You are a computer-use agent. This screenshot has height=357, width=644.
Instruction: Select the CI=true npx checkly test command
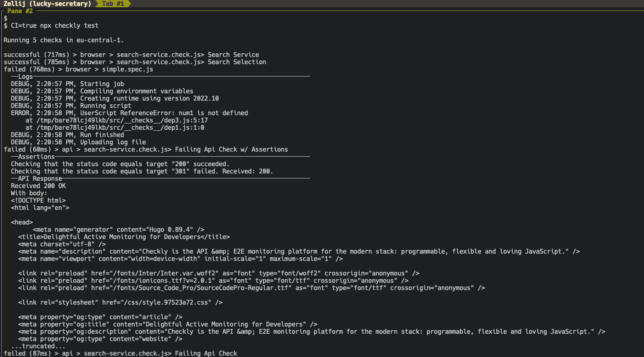(51, 25)
